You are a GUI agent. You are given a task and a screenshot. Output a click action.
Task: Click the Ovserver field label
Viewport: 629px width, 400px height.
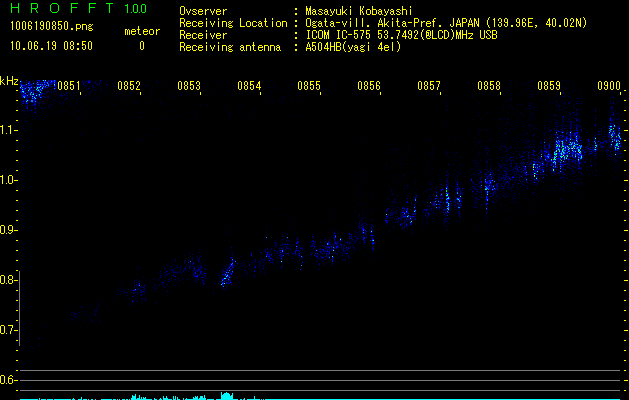[x=203, y=11]
